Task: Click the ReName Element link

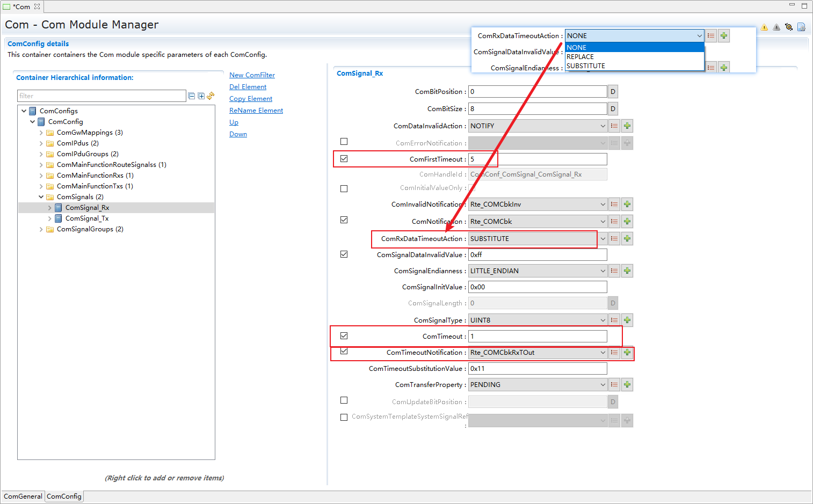Action: click(x=256, y=111)
